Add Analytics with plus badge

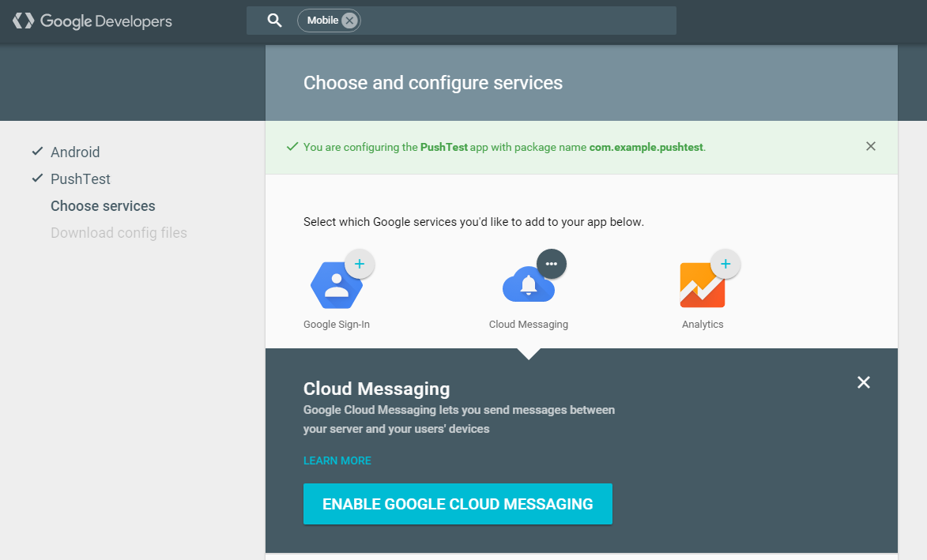pyautogui.click(x=725, y=264)
